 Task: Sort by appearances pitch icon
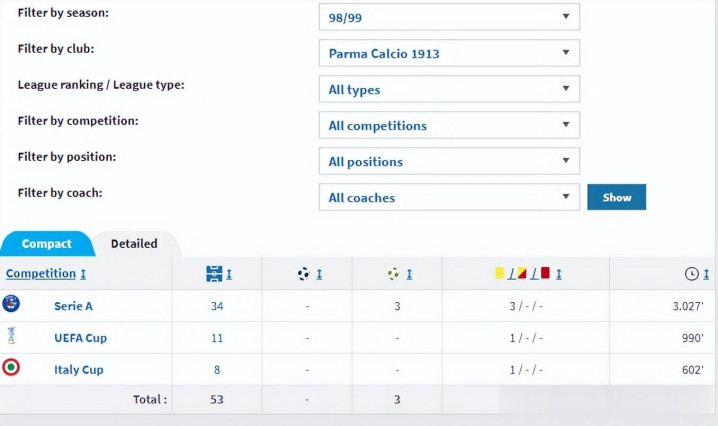pyautogui.click(x=214, y=274)
